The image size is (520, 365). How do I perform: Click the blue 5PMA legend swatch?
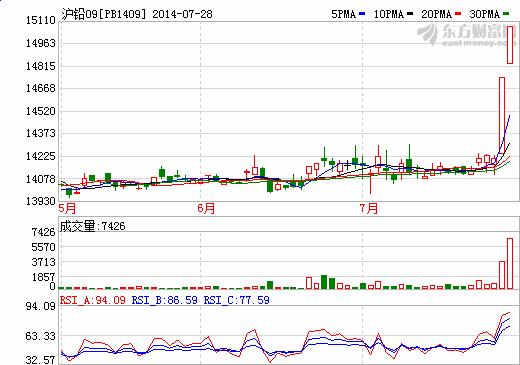coord(362,14)
